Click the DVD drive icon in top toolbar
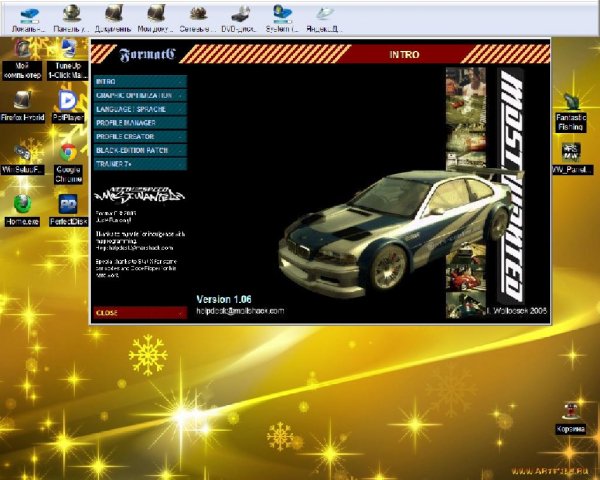The image size is (600, 480). point(241,15)
